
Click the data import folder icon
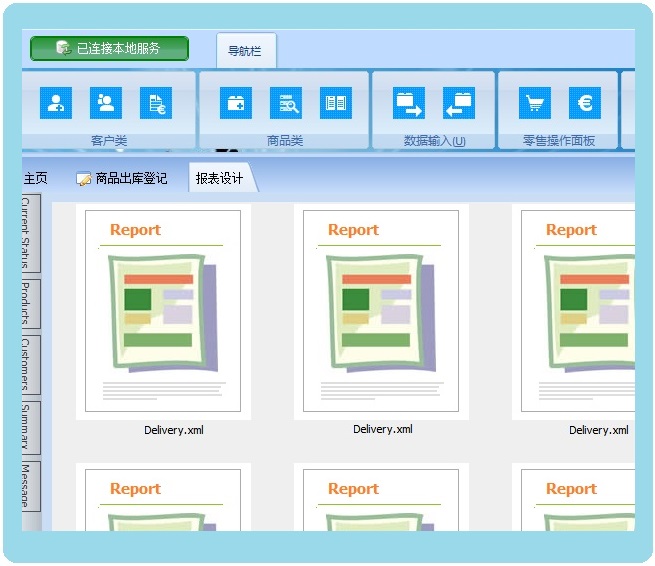(409, 103)
